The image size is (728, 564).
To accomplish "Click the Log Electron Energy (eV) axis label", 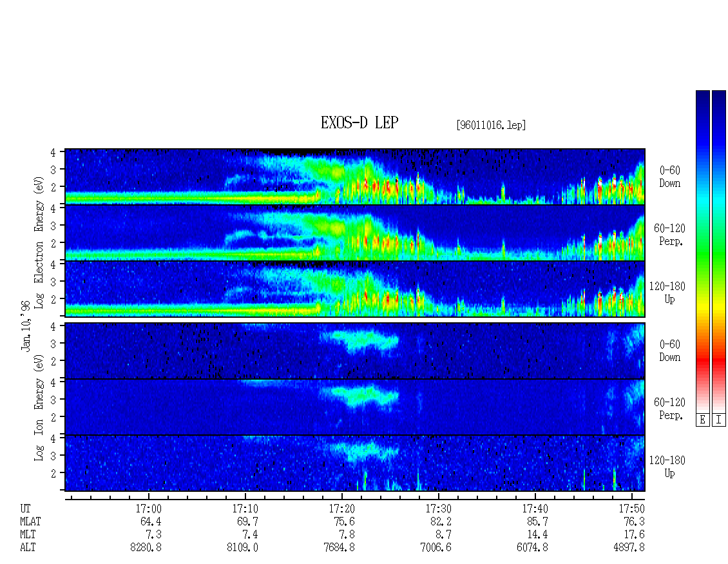I will click(x=39, y=242).
